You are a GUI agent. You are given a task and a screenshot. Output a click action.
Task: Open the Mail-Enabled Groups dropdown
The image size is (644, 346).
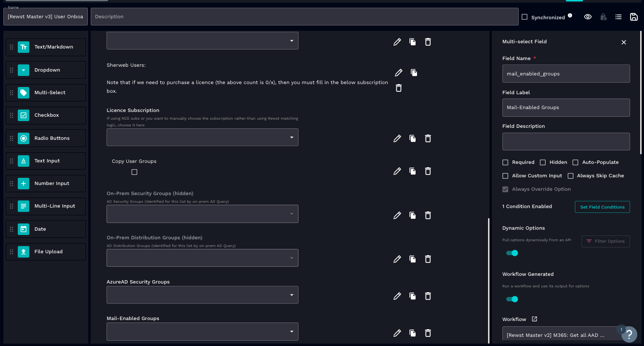coord(202,332)
